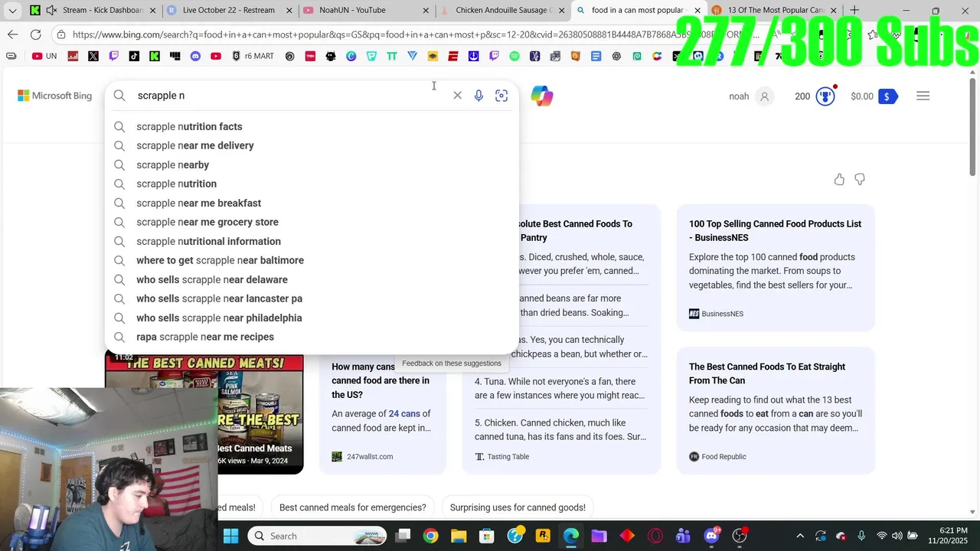Open the X (Twitter) bookmark
Viewport: 980px width, 551px height.
(x=93, y=56)
